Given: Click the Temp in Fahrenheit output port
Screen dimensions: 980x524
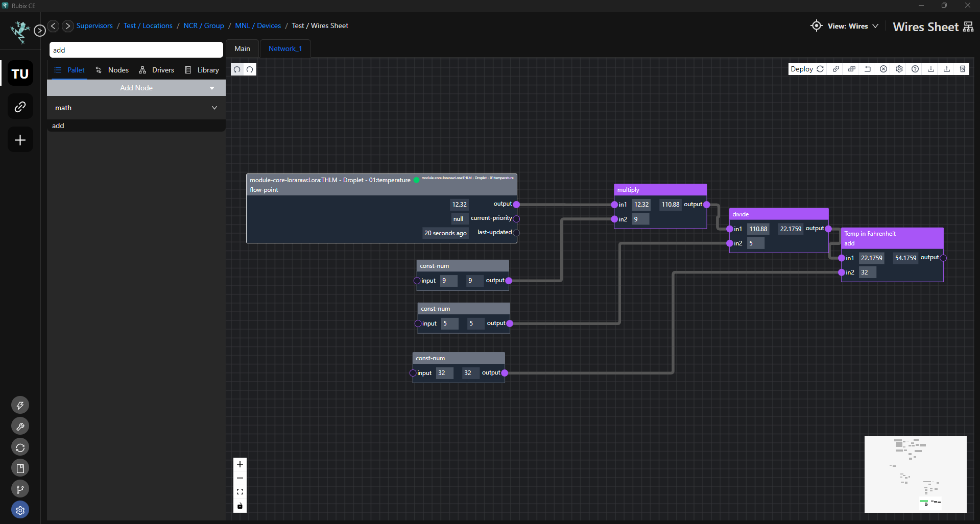Looking at the screenshot, I should (x=943, y=258).
